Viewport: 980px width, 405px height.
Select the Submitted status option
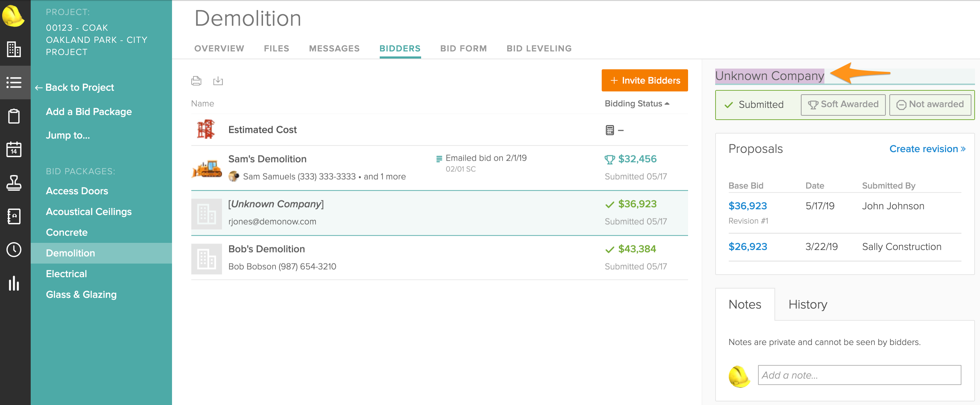coord(755,105)
